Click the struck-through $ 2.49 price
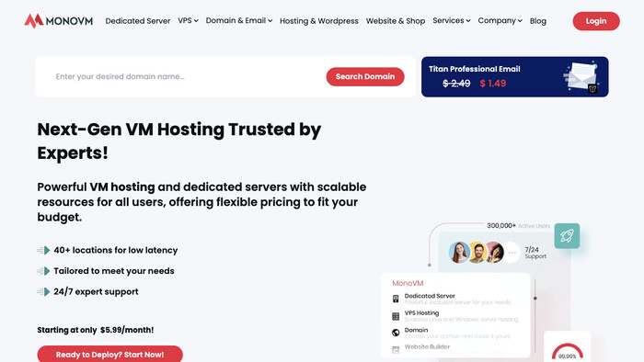Screen dimensions: 644x362 tap(456, 84)
